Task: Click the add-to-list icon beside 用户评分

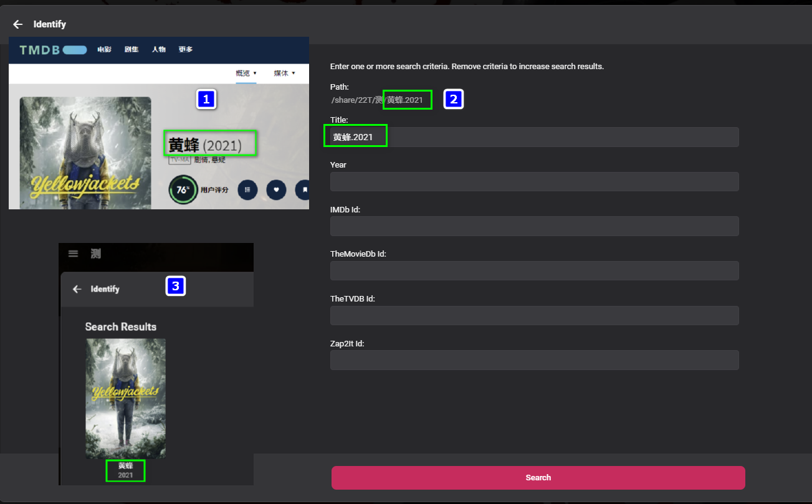Action: pos(247,189)
